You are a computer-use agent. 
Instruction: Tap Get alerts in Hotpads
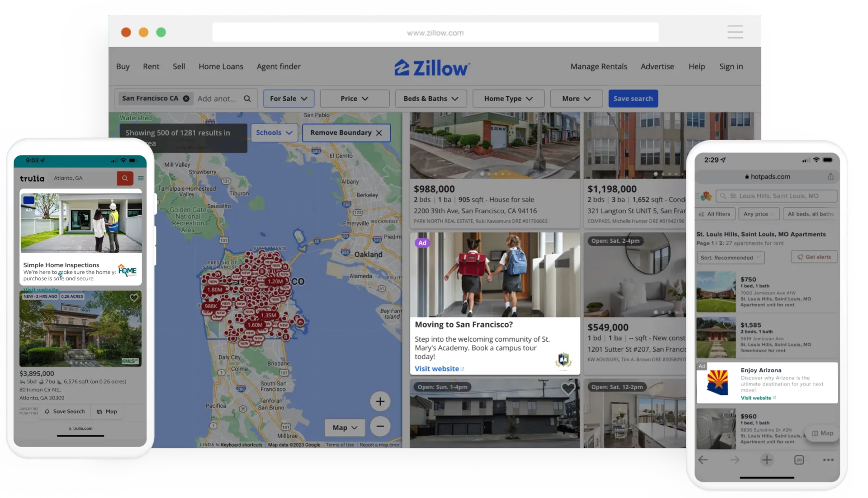[814, 257]
